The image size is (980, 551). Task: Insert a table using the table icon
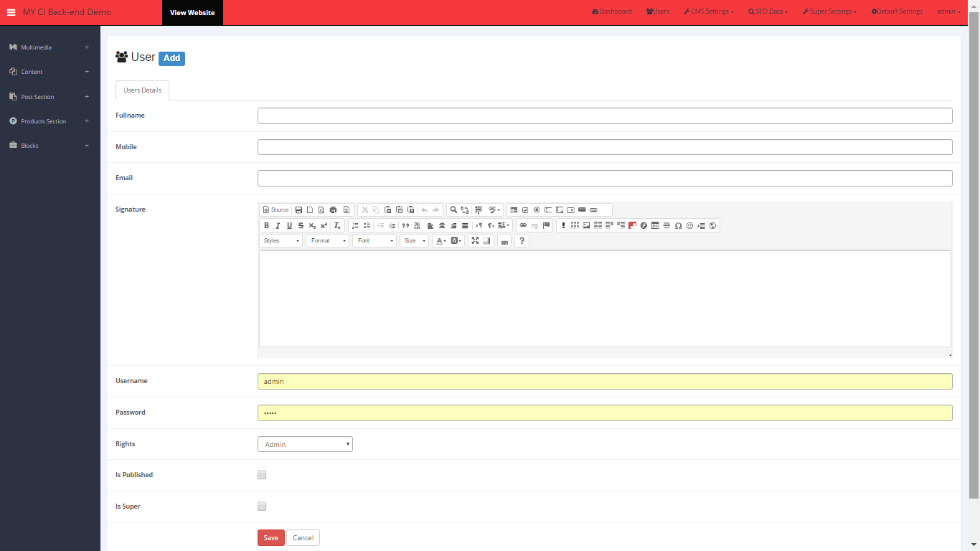pos(655,225)
